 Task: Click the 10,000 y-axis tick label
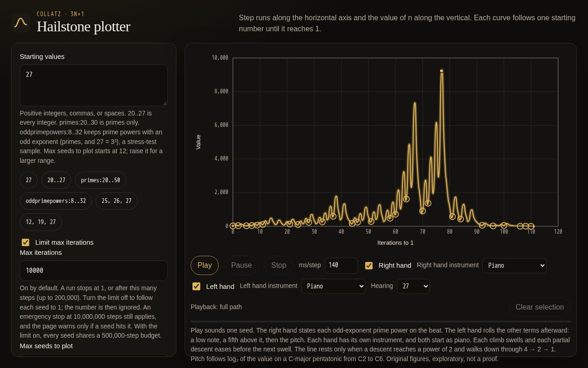(x=220, y=57)
